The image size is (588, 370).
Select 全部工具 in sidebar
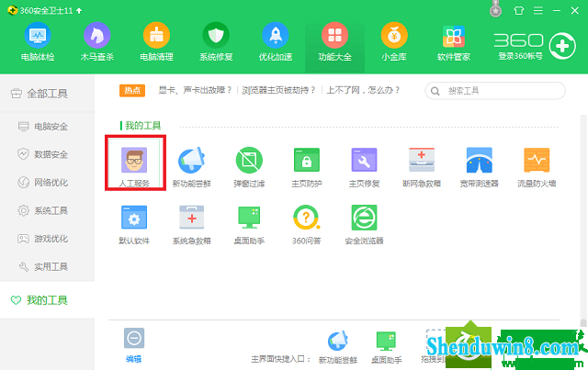tap(47, 94)
